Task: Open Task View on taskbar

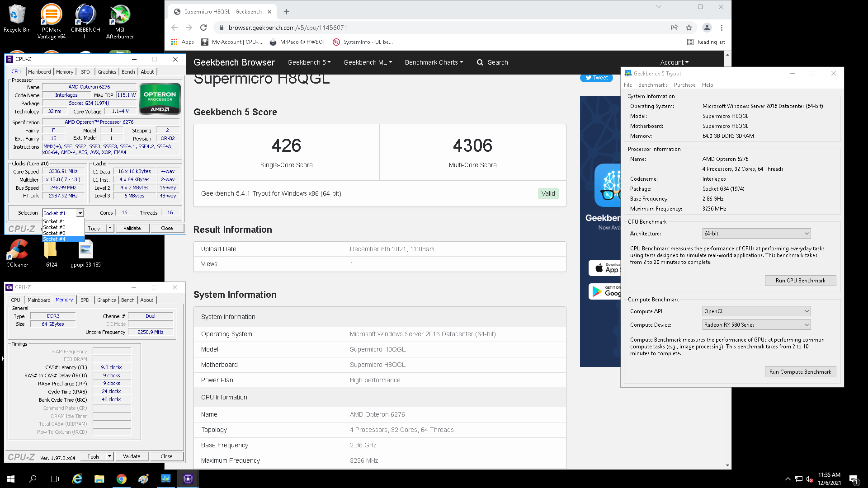Action: pyautogui.click(x=54, y=479)
